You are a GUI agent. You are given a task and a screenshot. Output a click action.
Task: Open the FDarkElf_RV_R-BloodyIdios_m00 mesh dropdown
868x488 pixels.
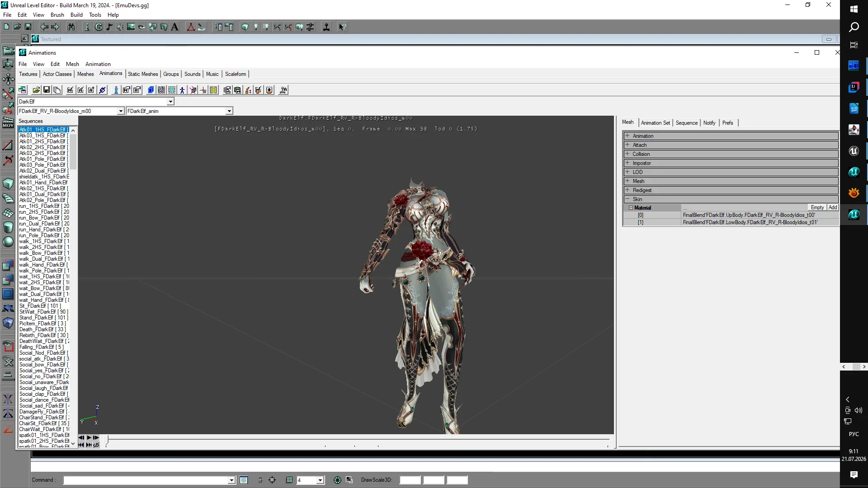[x=121, y=111]
